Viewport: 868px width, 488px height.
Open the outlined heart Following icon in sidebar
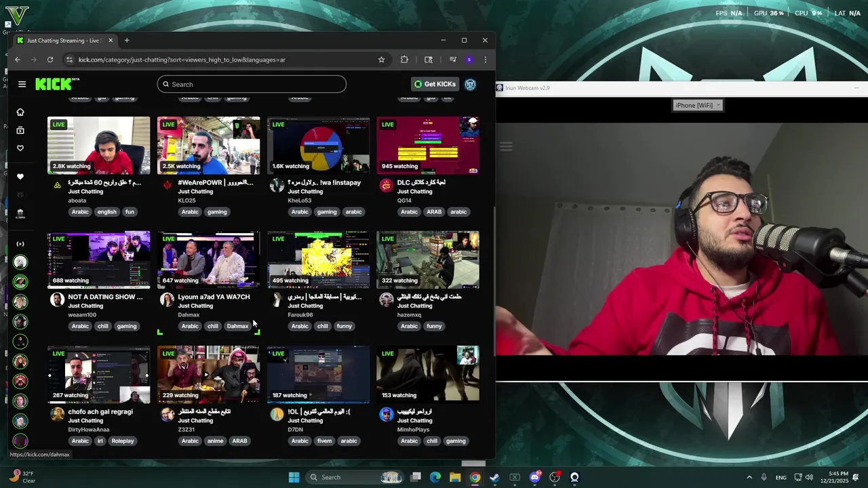click(x=20, y=148)
